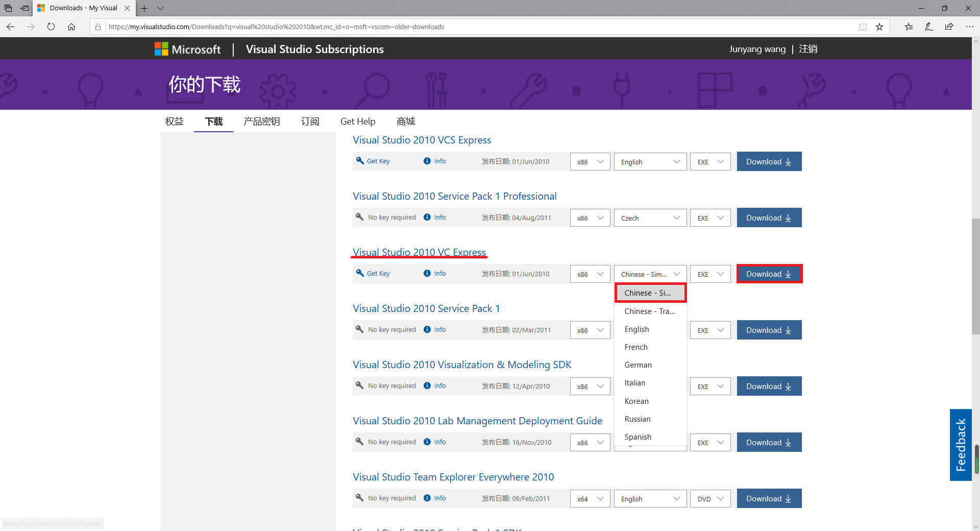Screen dimensions: 980x531
Task: Select Chinese - Si... language option
Action: [x=650, y=293]
